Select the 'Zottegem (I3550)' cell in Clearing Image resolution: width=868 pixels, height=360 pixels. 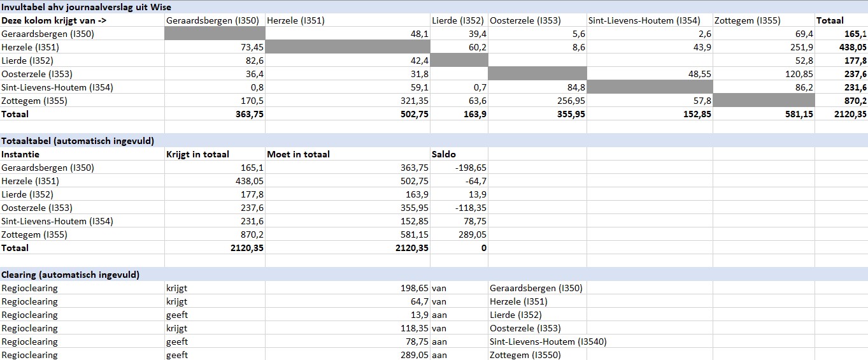point(537,355)
